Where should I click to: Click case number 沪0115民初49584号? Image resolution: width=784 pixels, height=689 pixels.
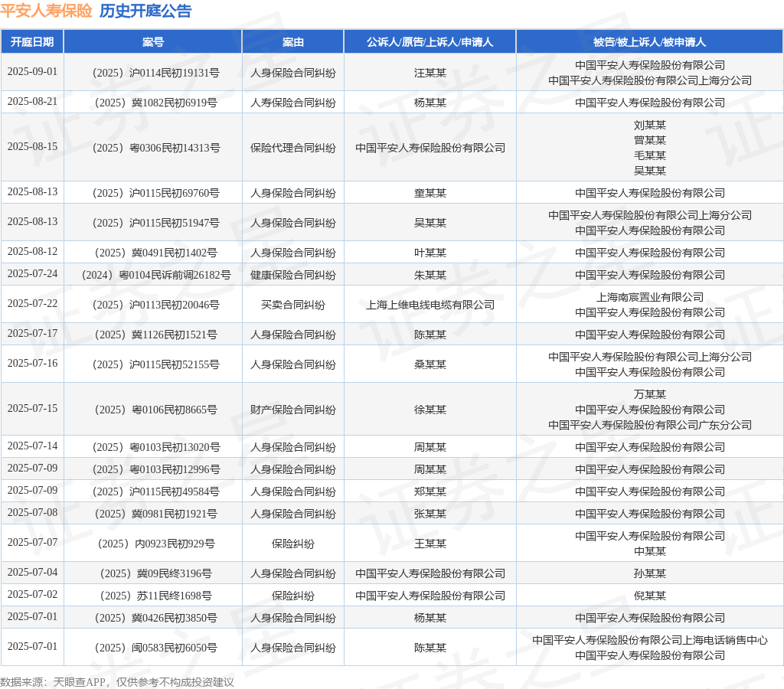tap(156, 492)
